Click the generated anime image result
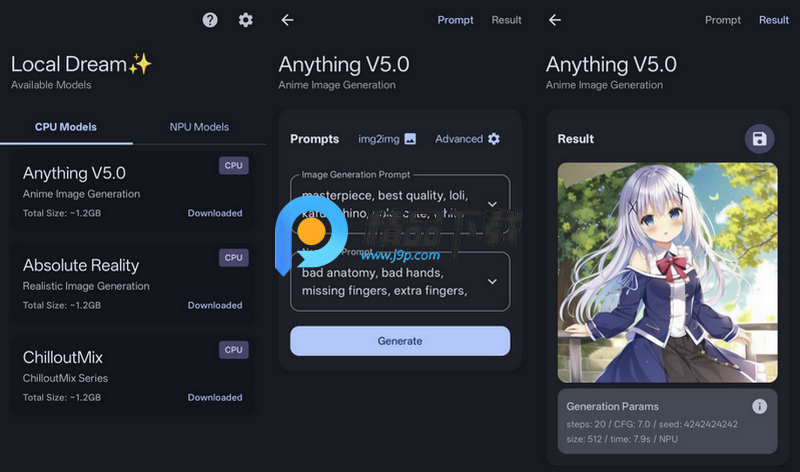Image resolution: width=800 pixels, height=472 pixels. (x=667, y=272)
